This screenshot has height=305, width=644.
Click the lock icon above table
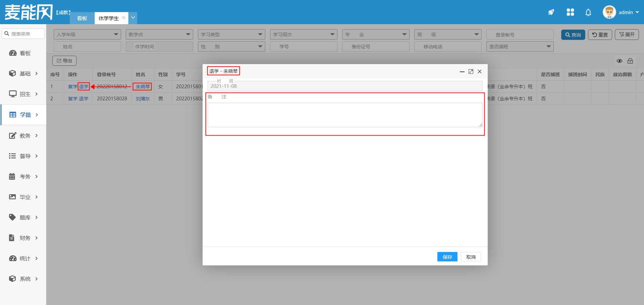630,61
